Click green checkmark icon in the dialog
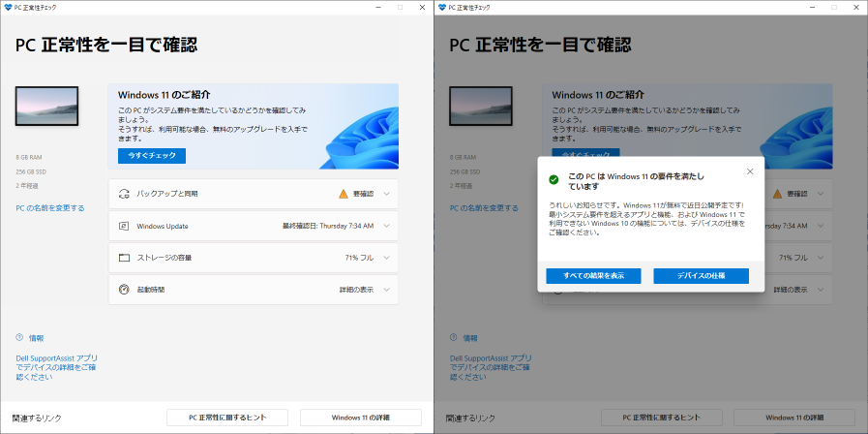Screen dimensions: 868x434 coord(553,180)
